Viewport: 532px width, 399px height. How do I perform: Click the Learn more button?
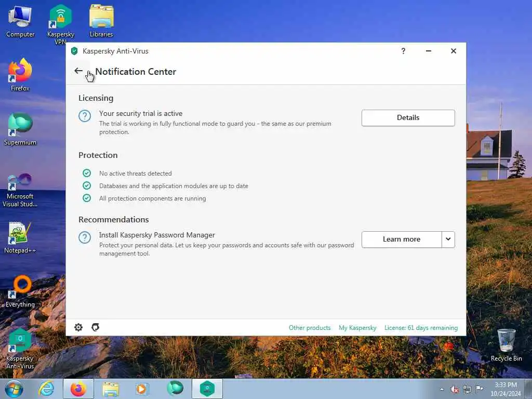click(x=402, y=239)
